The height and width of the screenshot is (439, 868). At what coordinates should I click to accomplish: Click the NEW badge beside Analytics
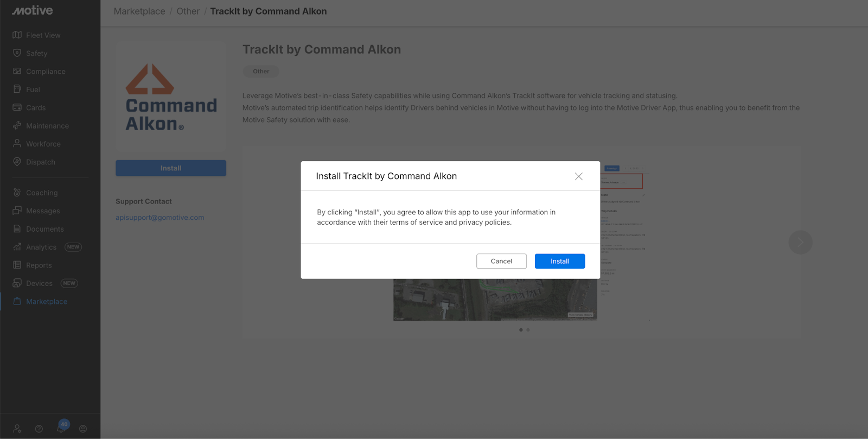[73, 247]
